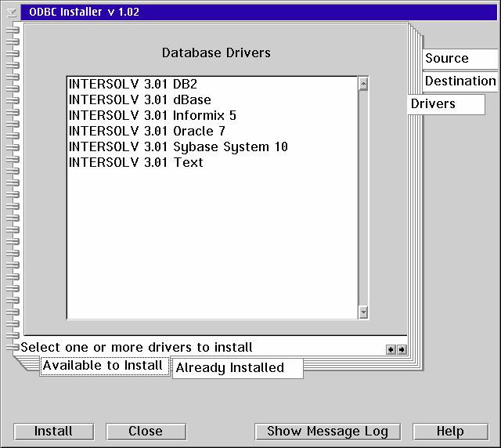Select INTERSOLV 3.01 dBase driver
The width and height of the screenshot is (501, 448).
click(212, 100)
